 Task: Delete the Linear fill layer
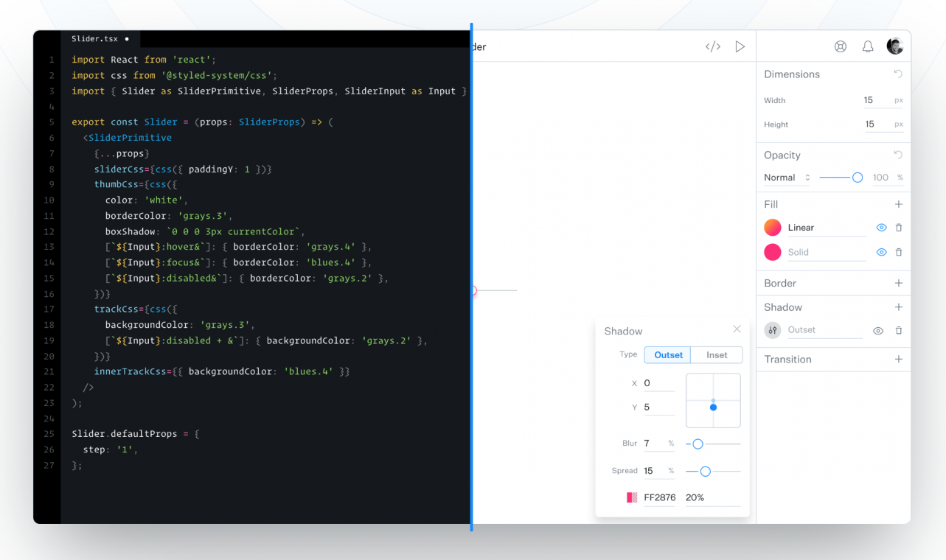click(x=898, y=228)
